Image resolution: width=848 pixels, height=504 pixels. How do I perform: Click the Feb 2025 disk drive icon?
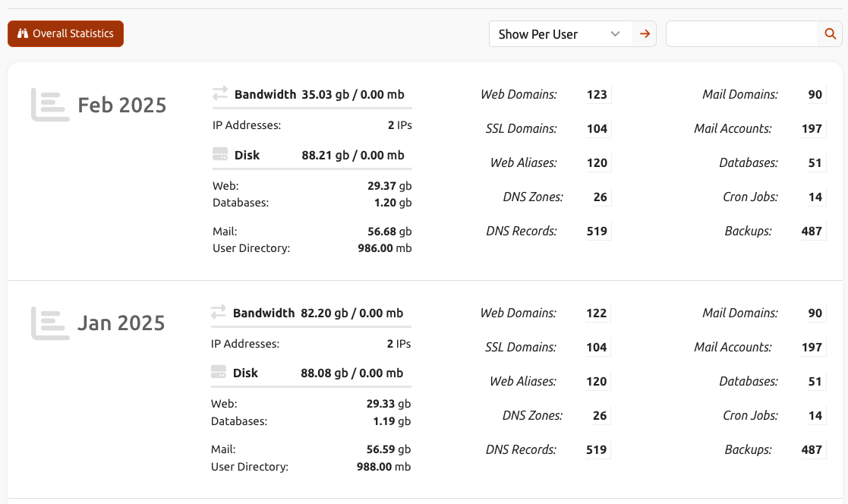click(220, 154)
